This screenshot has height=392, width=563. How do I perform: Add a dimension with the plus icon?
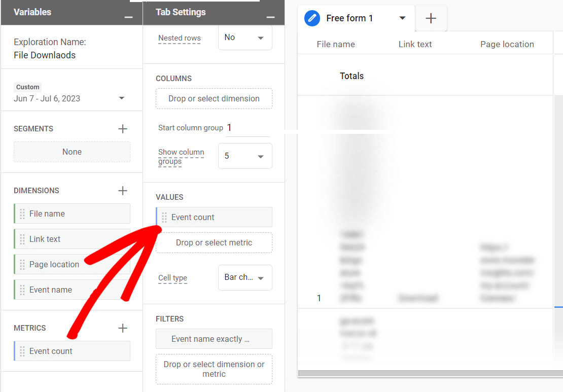click(123, 191)
